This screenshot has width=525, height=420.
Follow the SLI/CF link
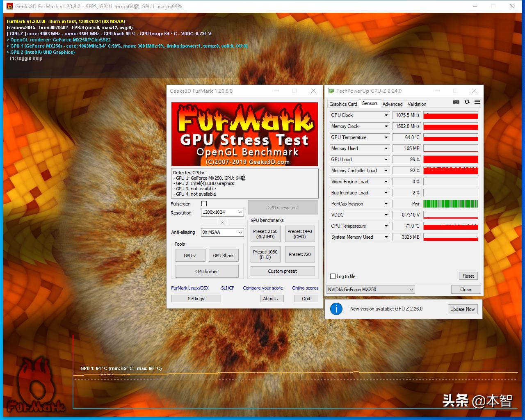228,288
